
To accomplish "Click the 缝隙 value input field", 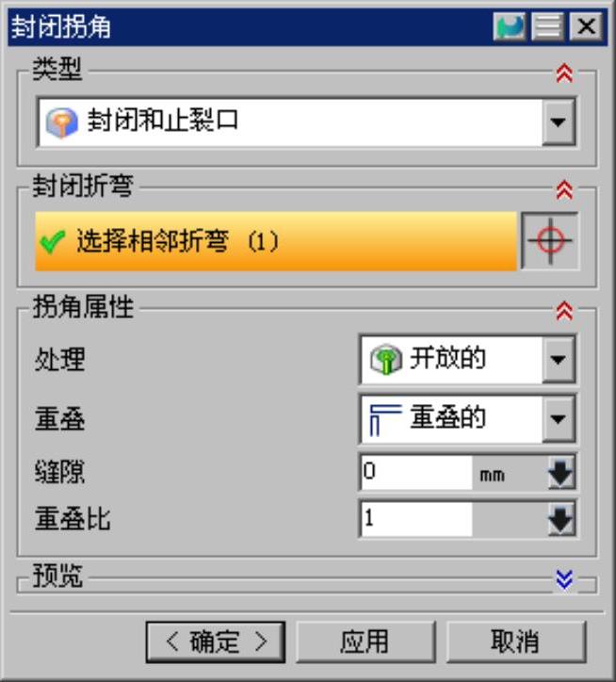I will click(416, 472).
